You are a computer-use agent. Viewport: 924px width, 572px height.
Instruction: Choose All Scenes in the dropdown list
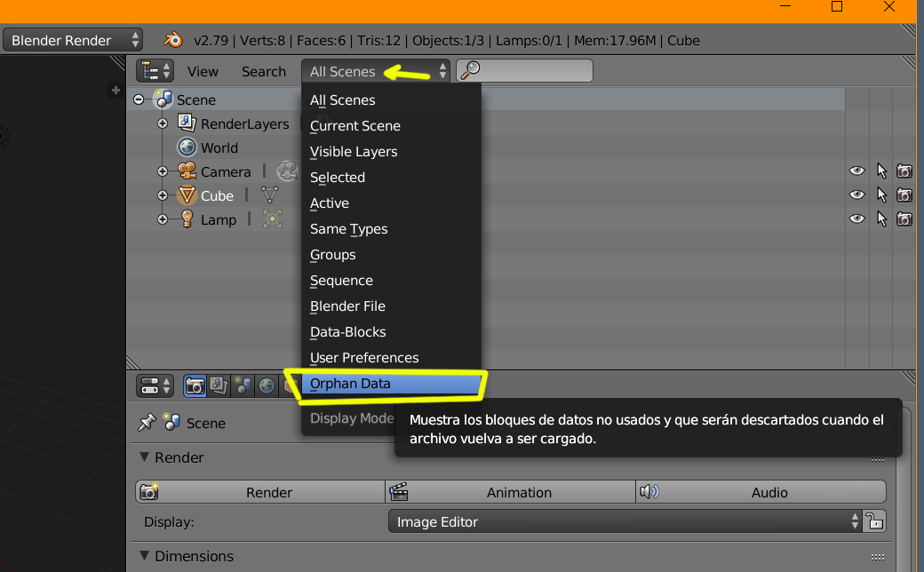[x=391, y=100]
